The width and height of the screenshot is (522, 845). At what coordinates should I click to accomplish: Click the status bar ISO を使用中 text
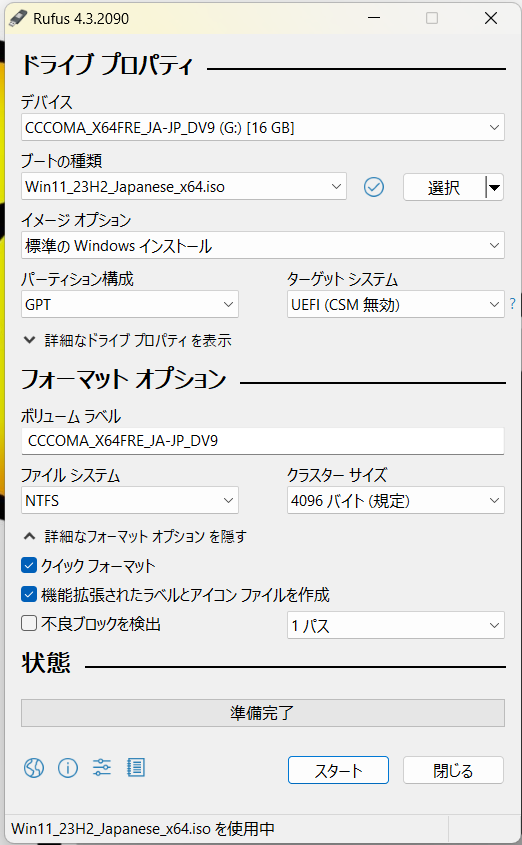coord(143,828)
